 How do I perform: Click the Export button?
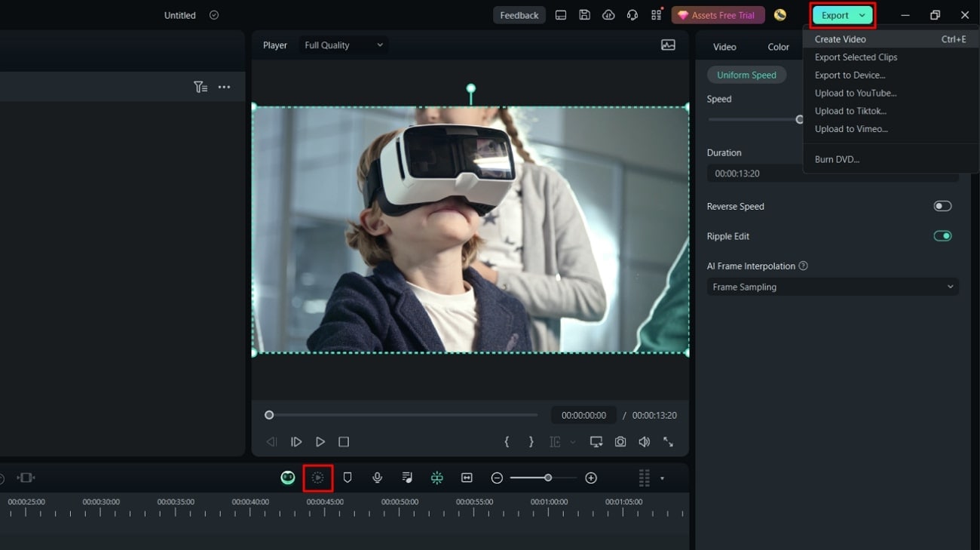tap(842, 15)
